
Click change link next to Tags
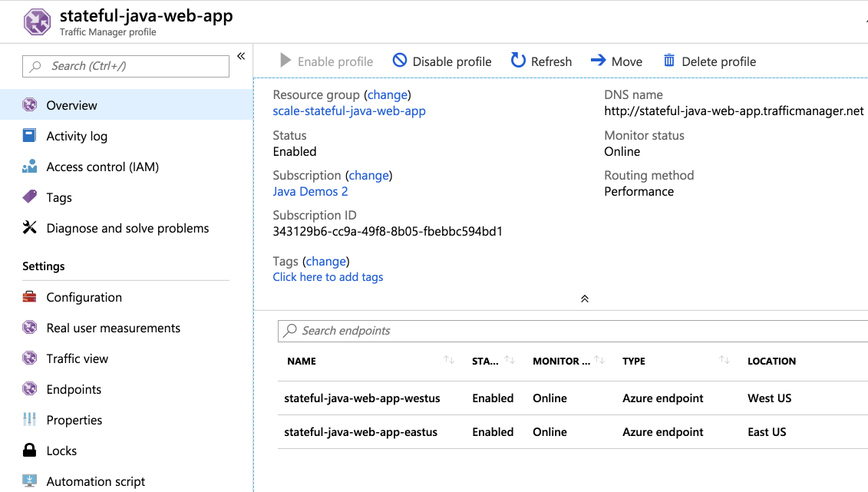[326, 261]
